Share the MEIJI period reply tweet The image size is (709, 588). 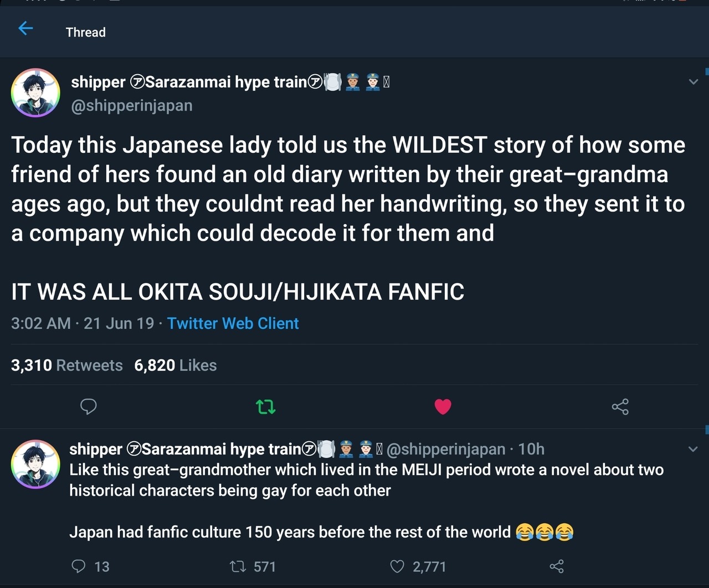pos(556,566)
